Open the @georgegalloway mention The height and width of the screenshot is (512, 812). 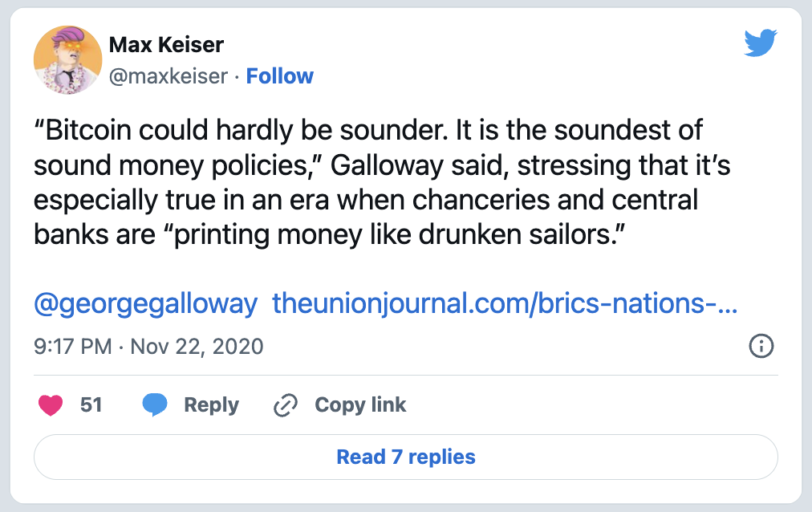pos(145,304)
